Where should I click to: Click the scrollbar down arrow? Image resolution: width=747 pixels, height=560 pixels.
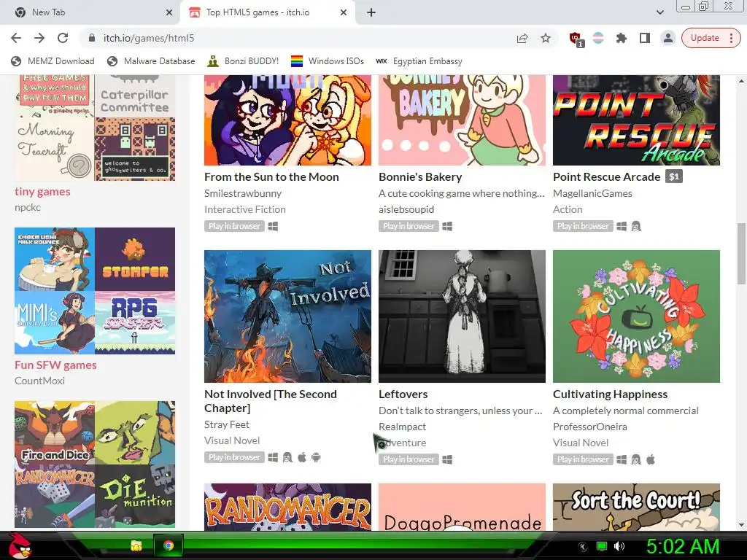[x=741, y=525]
